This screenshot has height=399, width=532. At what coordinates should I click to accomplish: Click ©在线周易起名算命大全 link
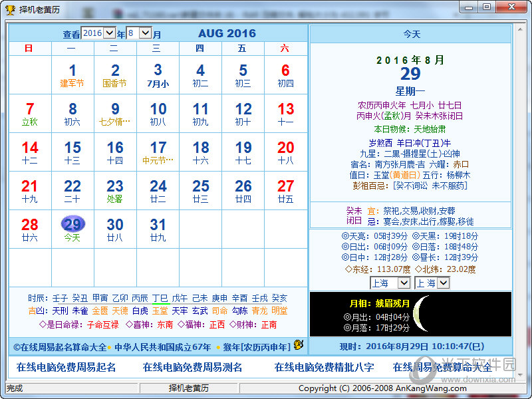pyautogui.click(x=60, y=347)
